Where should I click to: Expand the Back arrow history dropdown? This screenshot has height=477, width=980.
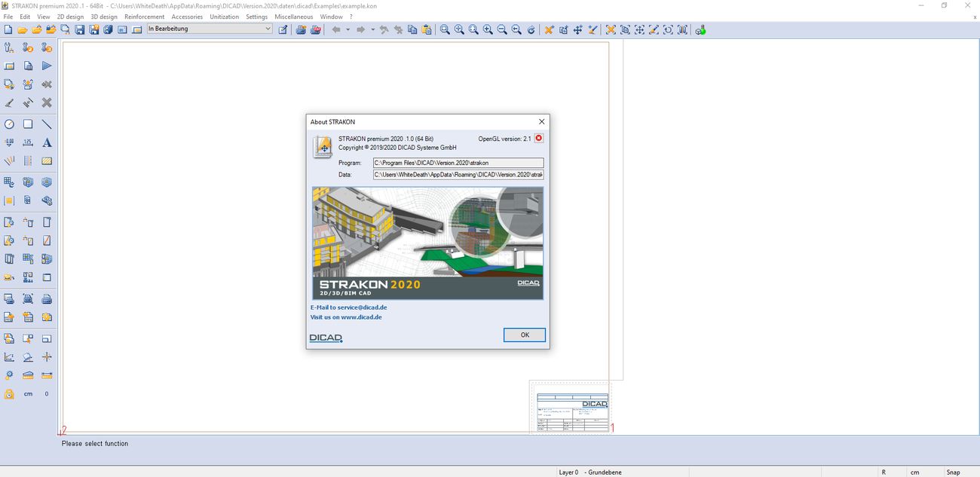click(x=348, y=29)
